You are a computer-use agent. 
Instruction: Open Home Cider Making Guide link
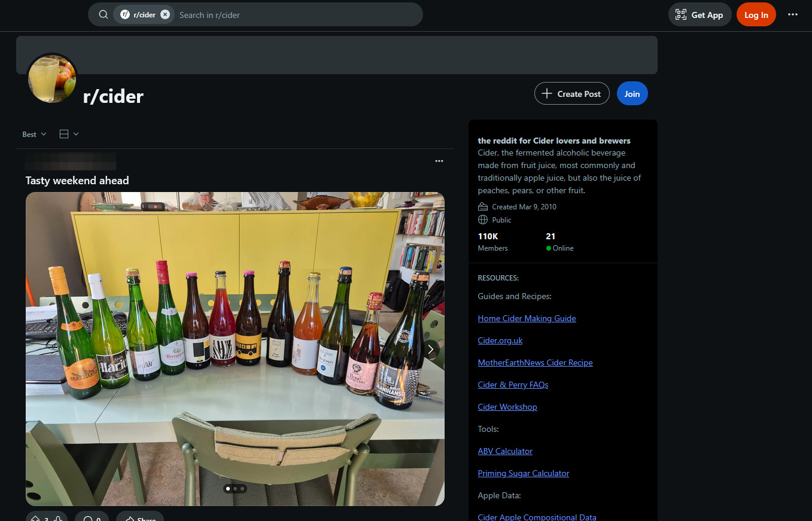[527, 318]
